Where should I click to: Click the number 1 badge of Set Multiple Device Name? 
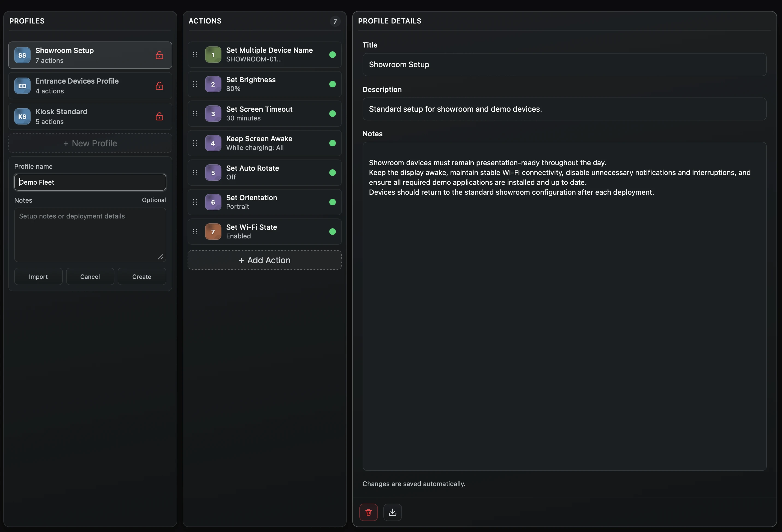pos(213,55)
